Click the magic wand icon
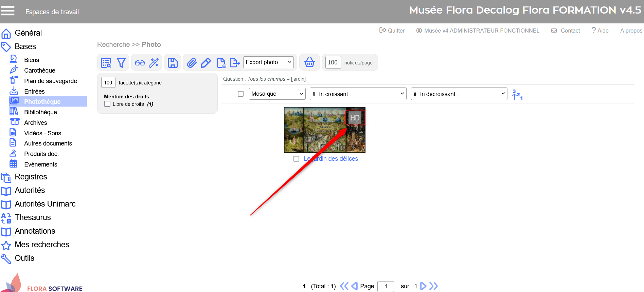Screen dimensions: 644x292 tap(154, 63)
